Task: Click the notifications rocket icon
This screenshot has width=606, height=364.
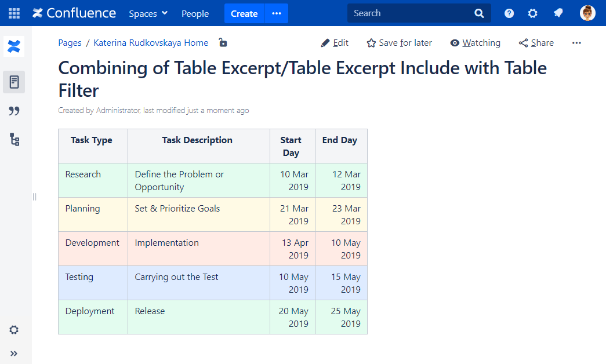Action: (x=558, y=13)
